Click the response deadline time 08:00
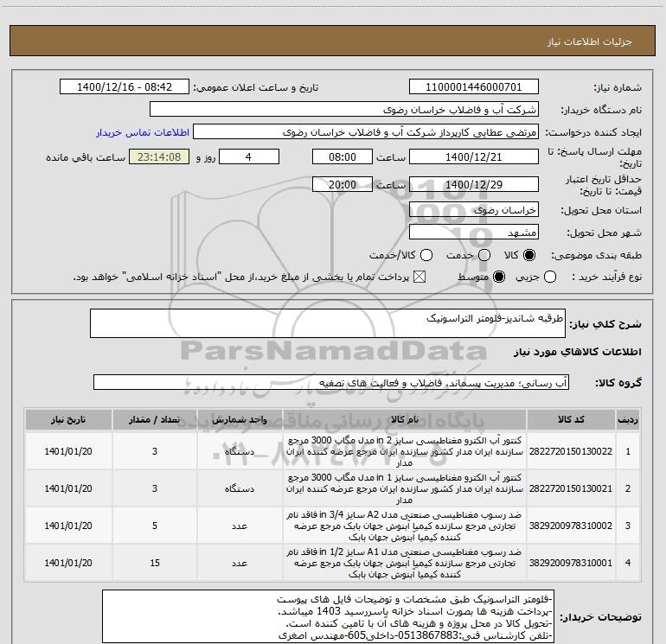This screenshot has width=666, height=644. (x=343, y=156)
